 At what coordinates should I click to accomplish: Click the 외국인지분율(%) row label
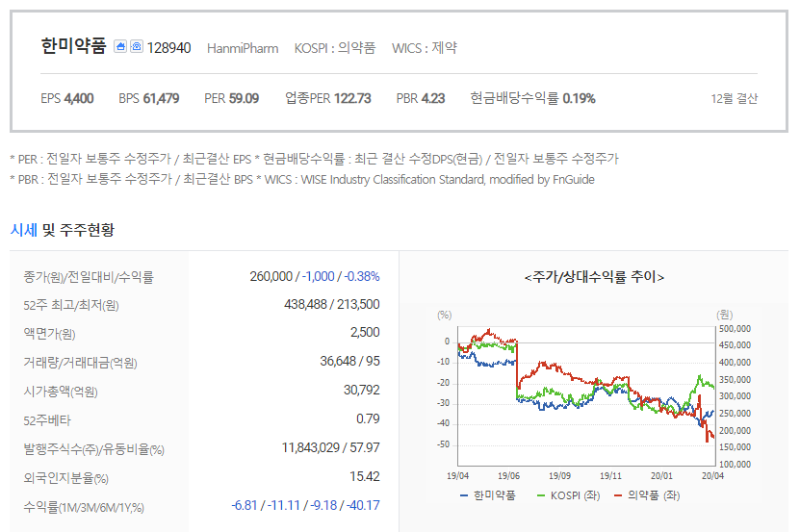[x=65, y=478]
